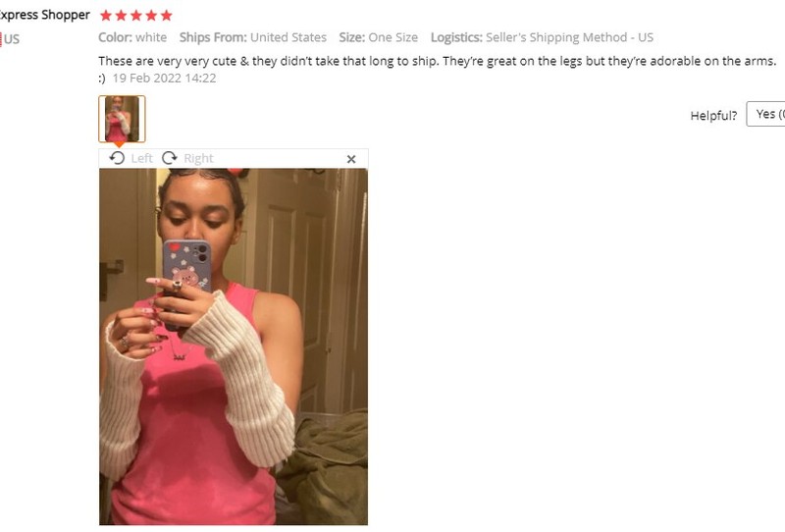Select the review photo thumbnail
Viewport: 785px width, 532px height.
pos(122,119)
